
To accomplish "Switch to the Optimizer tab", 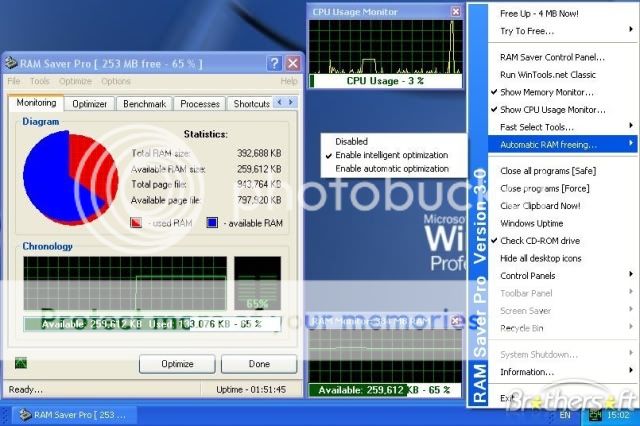I will click(90, 103).
